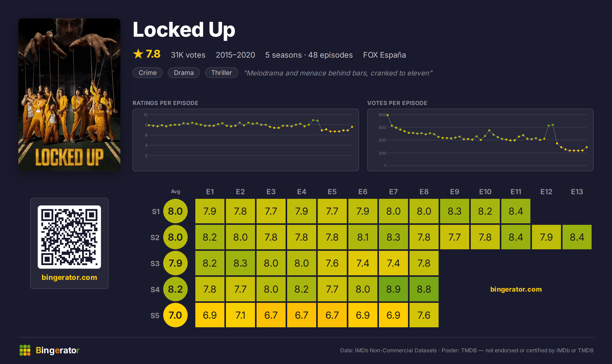Open the Locked Up poster thumbnail
Image resolution: width=612 pixels, height=364 pixels.
click(x=69, y=95)
